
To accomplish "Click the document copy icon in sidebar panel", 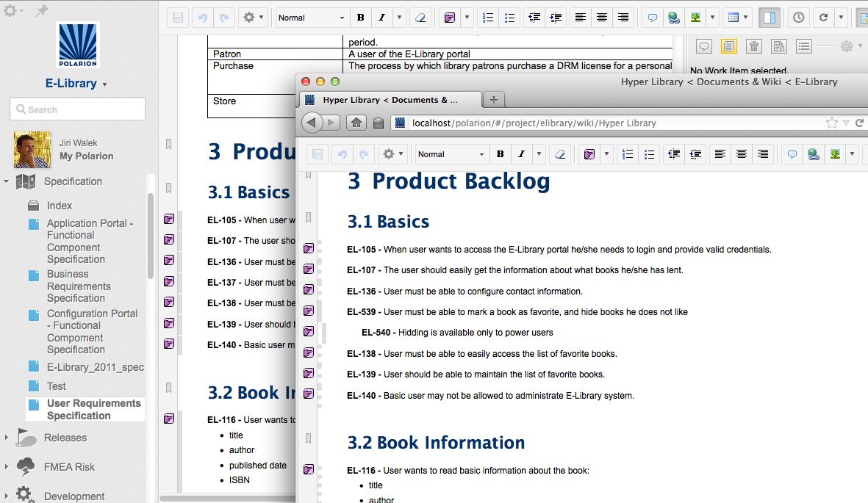I will point(779,46).
